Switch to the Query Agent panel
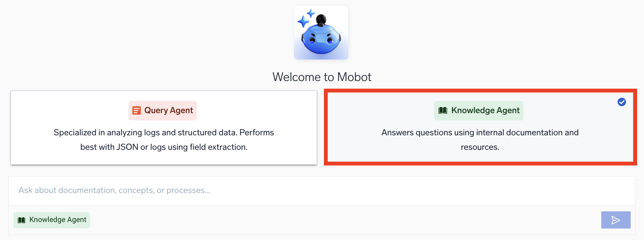 coord(164,127)
